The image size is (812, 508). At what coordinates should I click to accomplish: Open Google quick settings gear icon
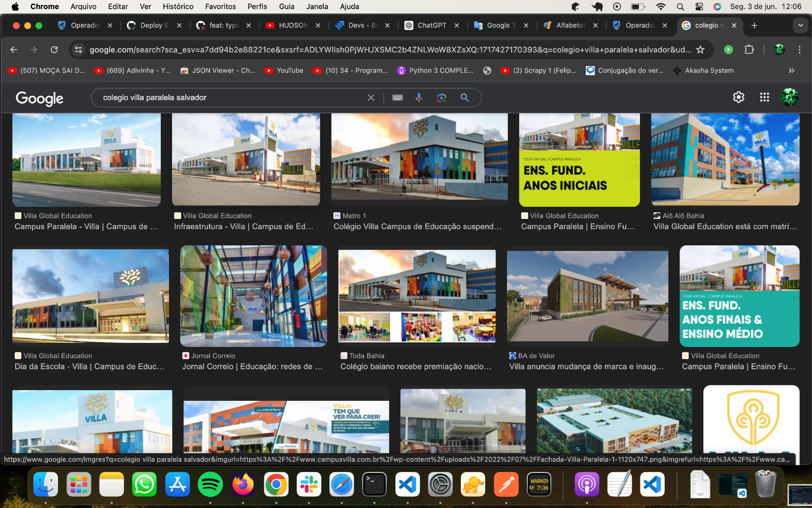point(738,97)
